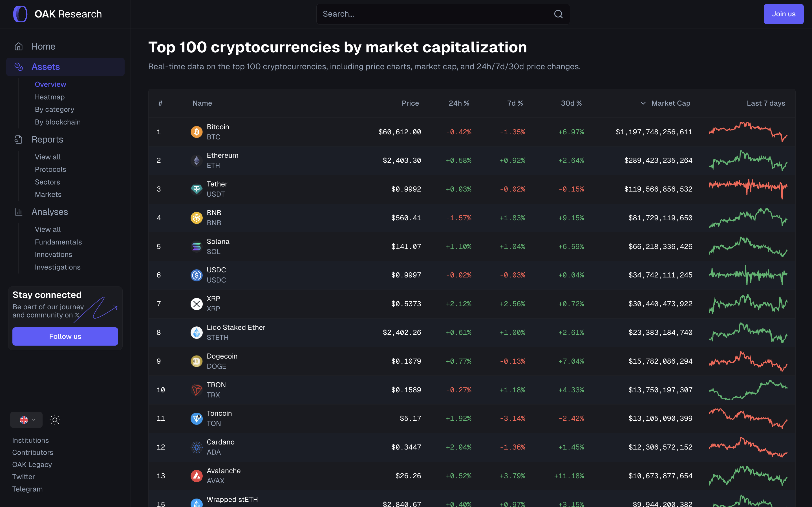Click the Solana coin icon

197,246
